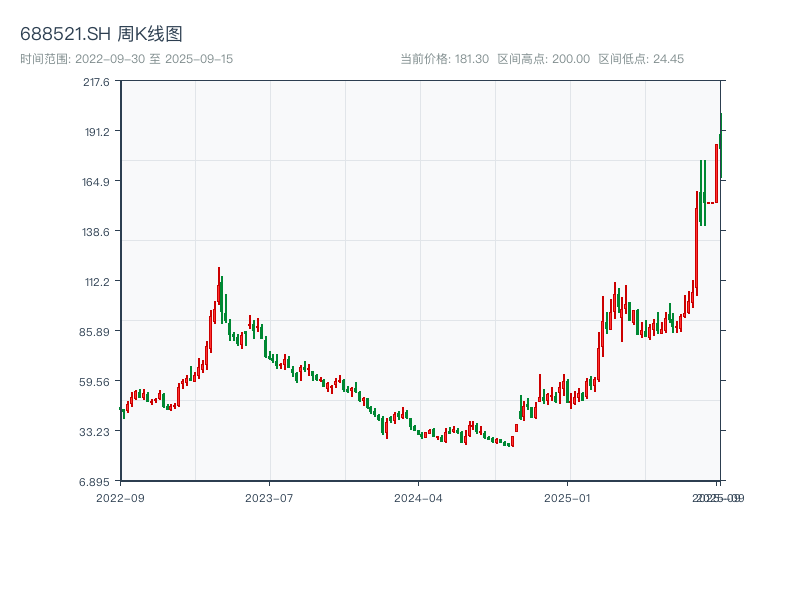Click the current price label 当前价格: 181.30
The image size is (800, 600).
pos(444,59)
